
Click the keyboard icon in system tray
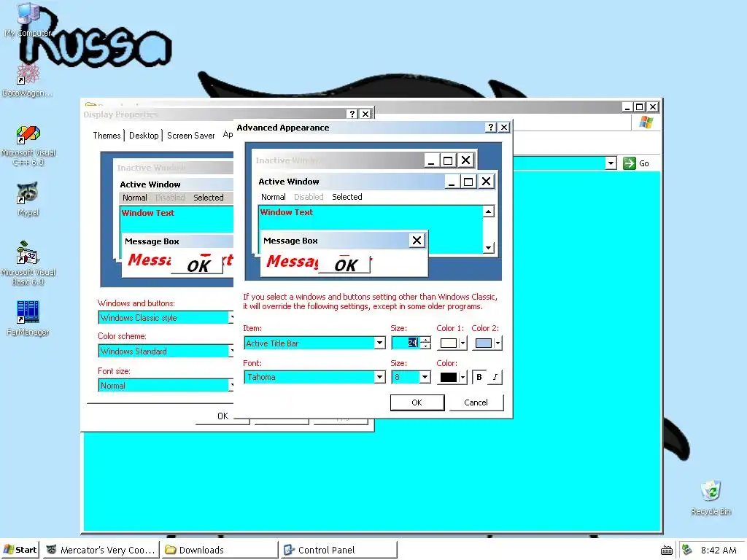click(x=667, y=551)
